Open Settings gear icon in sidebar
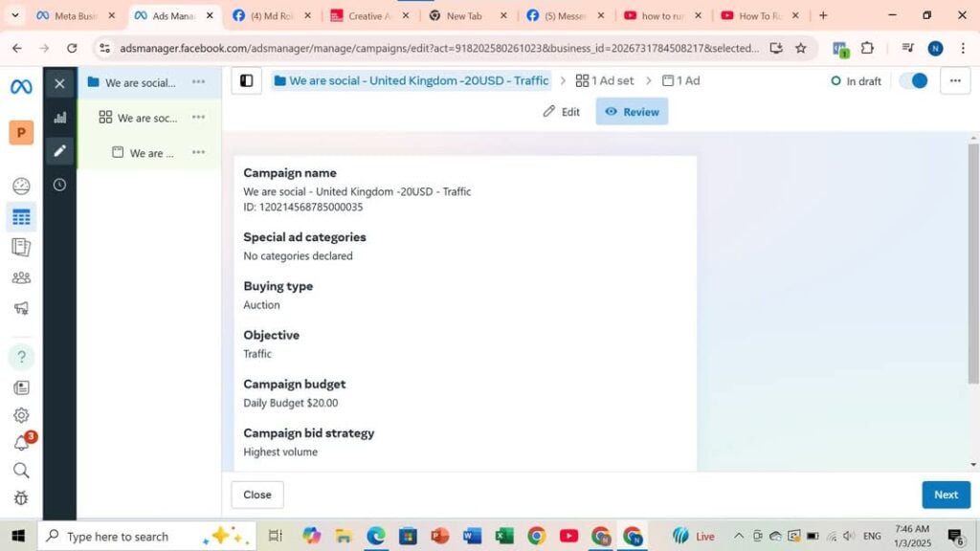The width and height of the screenshot is (980, 551). point(21,415)
